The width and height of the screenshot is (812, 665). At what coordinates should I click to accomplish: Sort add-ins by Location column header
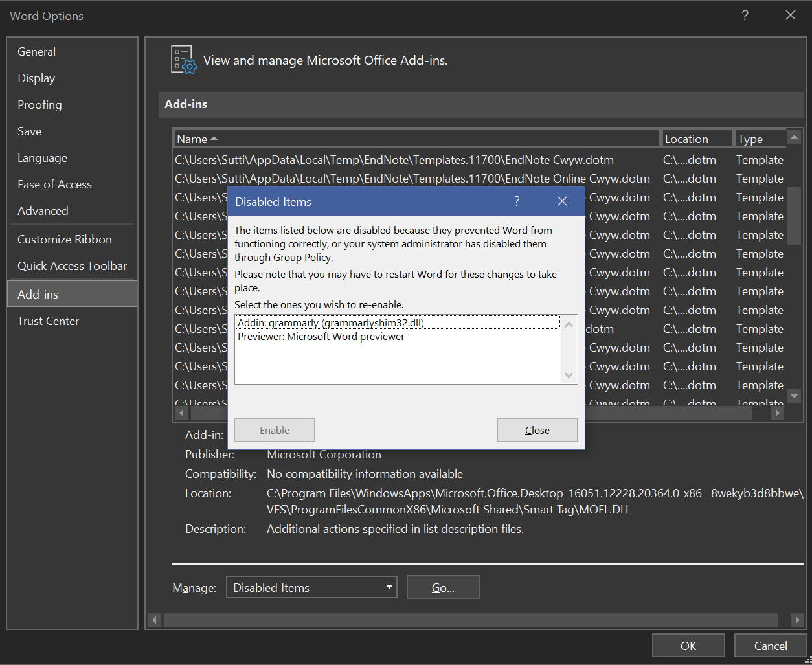pyautogui.click(x=697, y=139)
